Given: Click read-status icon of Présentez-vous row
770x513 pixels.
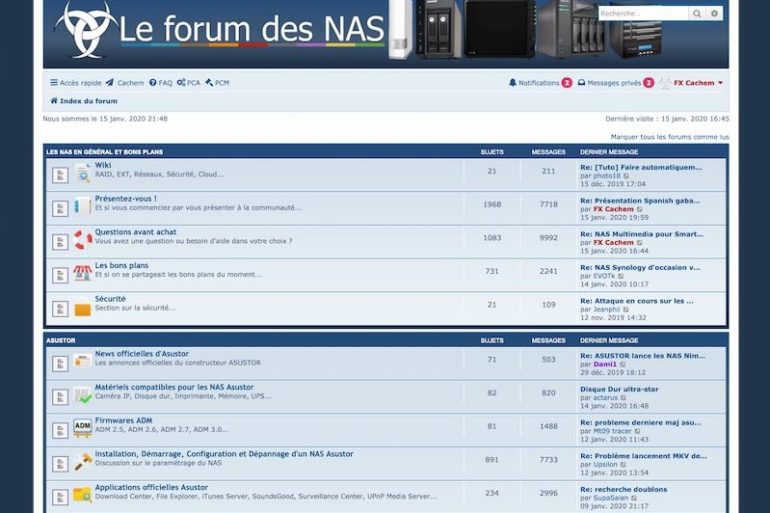Looking at the screenshot, I should (x=60, y=209).
